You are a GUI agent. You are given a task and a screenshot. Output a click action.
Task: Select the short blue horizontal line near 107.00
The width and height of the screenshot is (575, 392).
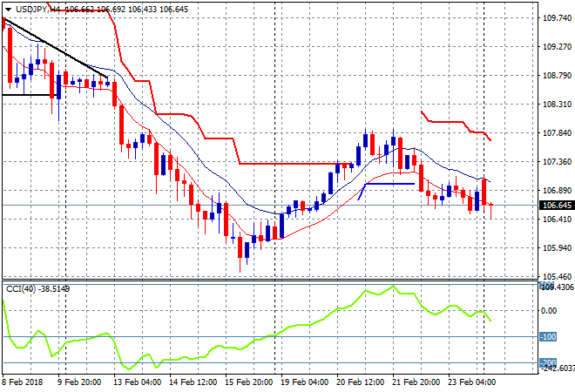[389, 184]
